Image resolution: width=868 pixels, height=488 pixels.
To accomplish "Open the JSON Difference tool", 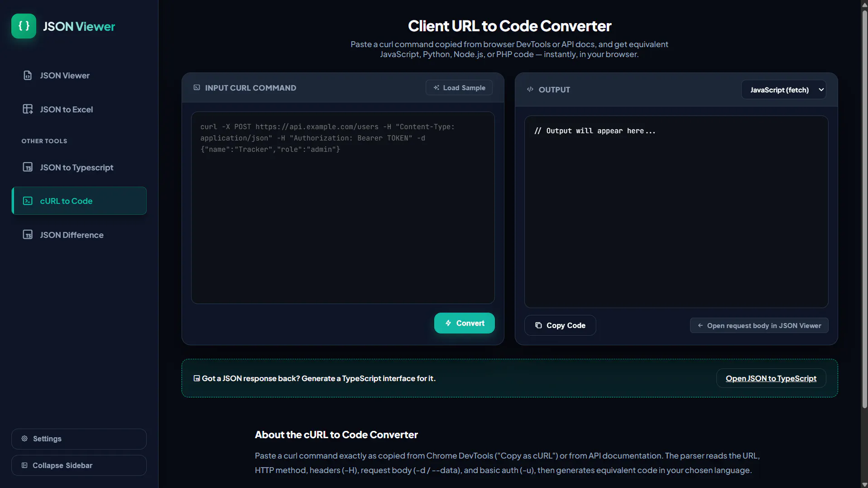I will [x=79, y=235].
